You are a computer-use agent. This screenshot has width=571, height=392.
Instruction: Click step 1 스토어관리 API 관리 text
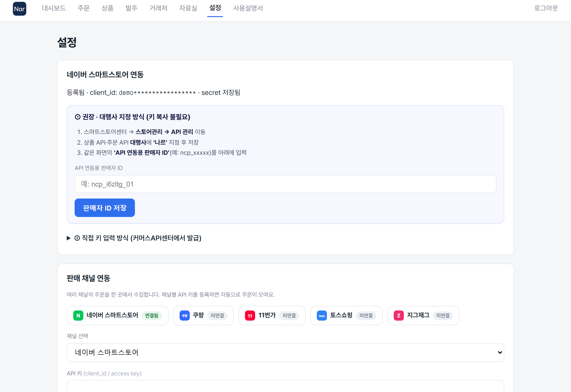[164, 132]
